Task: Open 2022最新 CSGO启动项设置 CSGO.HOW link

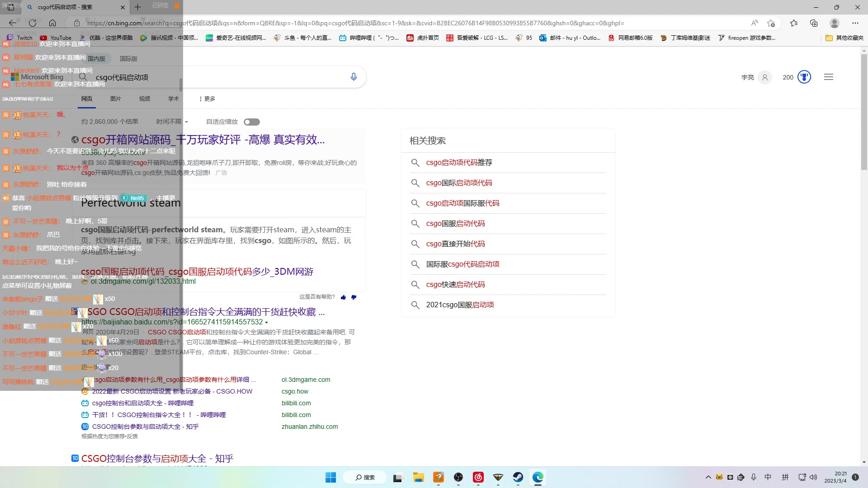Action: [x=172, y=392]
